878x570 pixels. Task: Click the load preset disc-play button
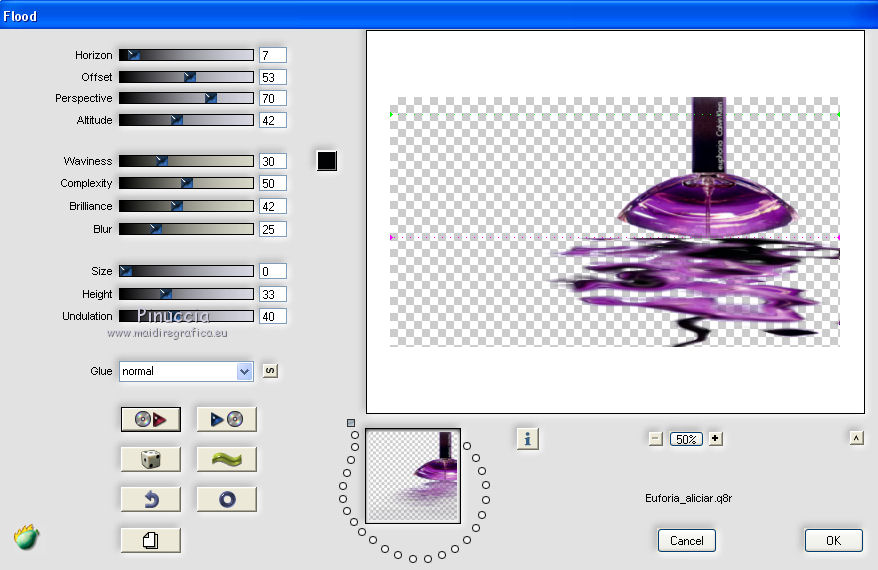click(151, 419)
